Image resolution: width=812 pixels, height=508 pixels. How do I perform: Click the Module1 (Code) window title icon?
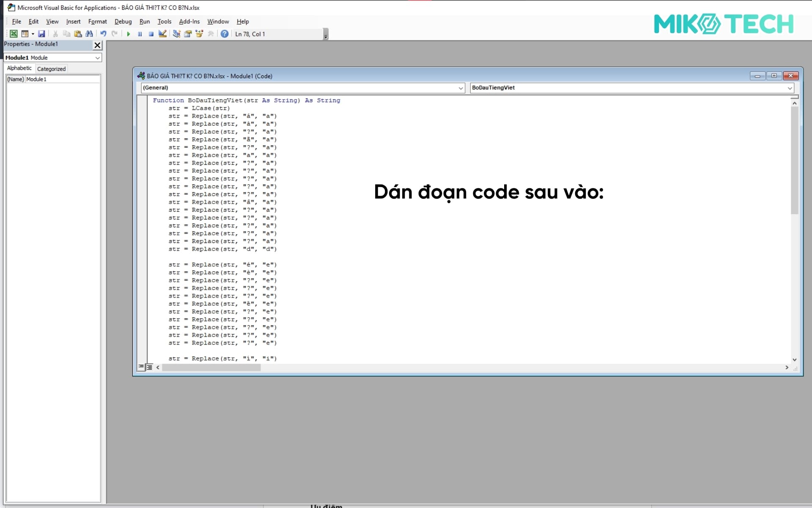pos(141,76)
